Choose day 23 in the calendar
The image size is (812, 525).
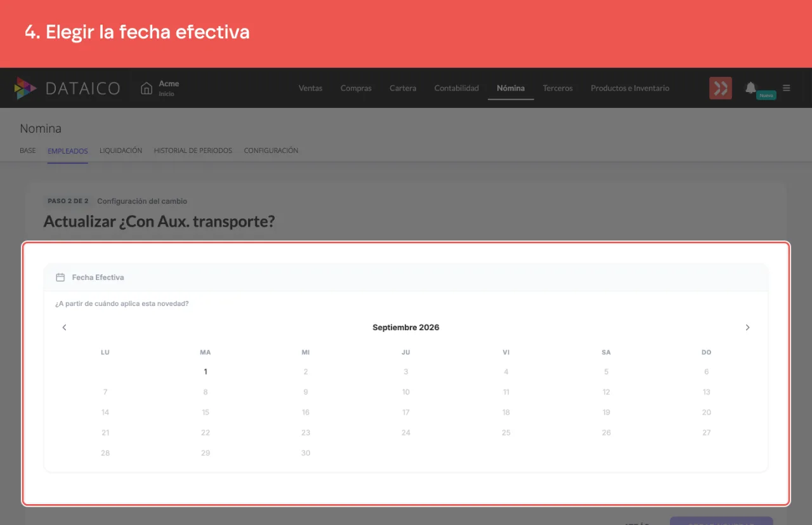[x=306, y=433]
